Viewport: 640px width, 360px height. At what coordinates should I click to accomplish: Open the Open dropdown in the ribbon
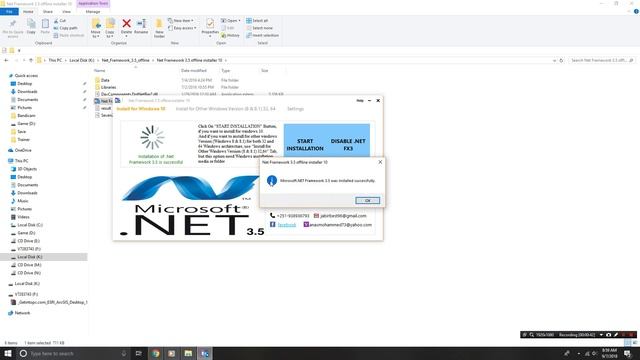(x=231, y=20)
